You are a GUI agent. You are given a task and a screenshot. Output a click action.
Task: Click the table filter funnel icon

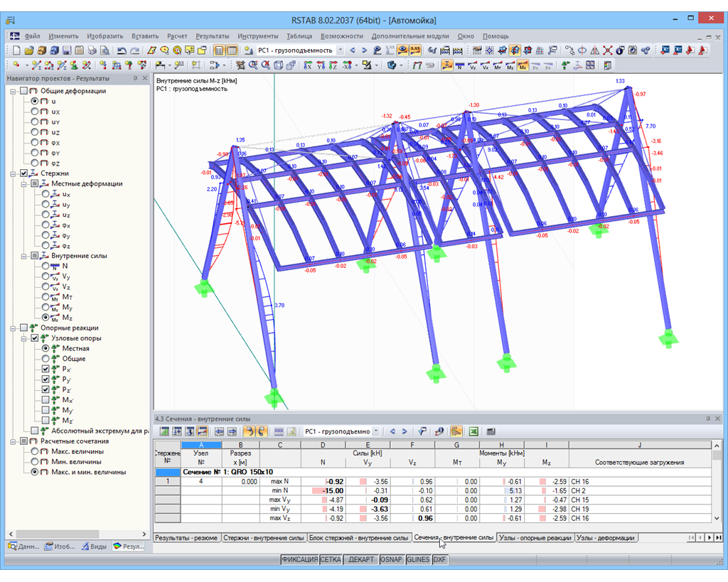click(422, 431)
